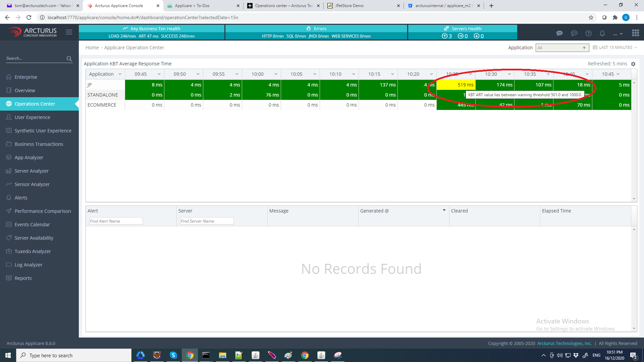Click the servers up count indicator
644x362 pixels.
[x=447, y=36]
